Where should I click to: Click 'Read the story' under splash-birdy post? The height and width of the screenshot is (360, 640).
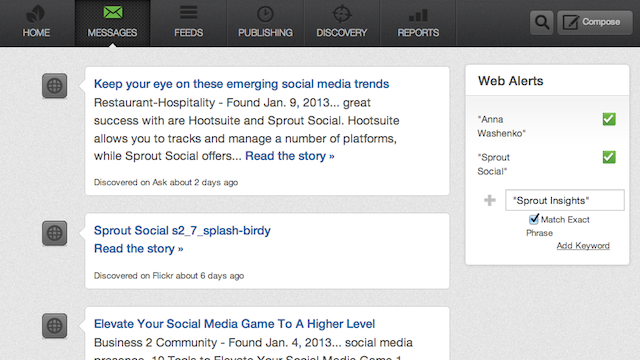pyautogui.click(x=138, y=249)
